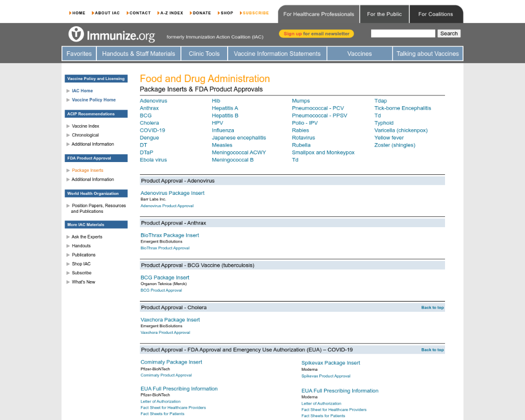Screen dimensions: 525x420
Task: Open BCG Package Insert
Action: click(165, 277)
